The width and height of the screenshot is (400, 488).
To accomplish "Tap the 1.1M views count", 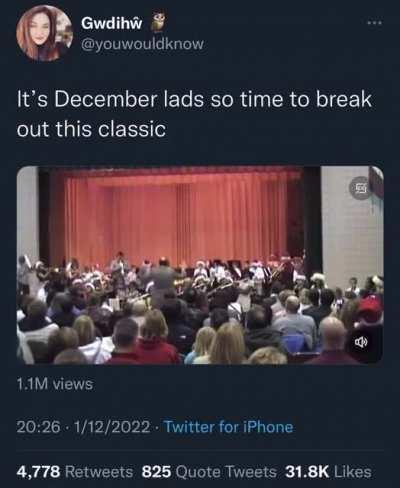I will coord(55,384).
